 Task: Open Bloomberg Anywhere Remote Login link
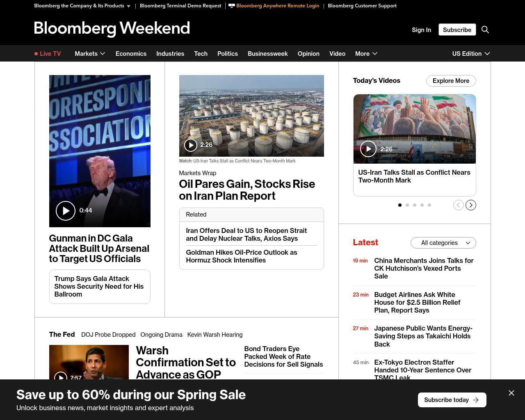coord(278,6)
